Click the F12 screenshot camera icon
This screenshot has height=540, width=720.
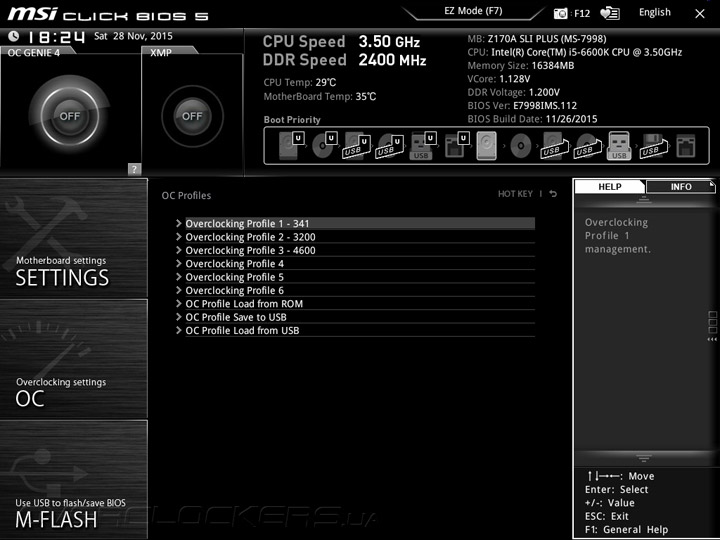click(x=560, y=13)
